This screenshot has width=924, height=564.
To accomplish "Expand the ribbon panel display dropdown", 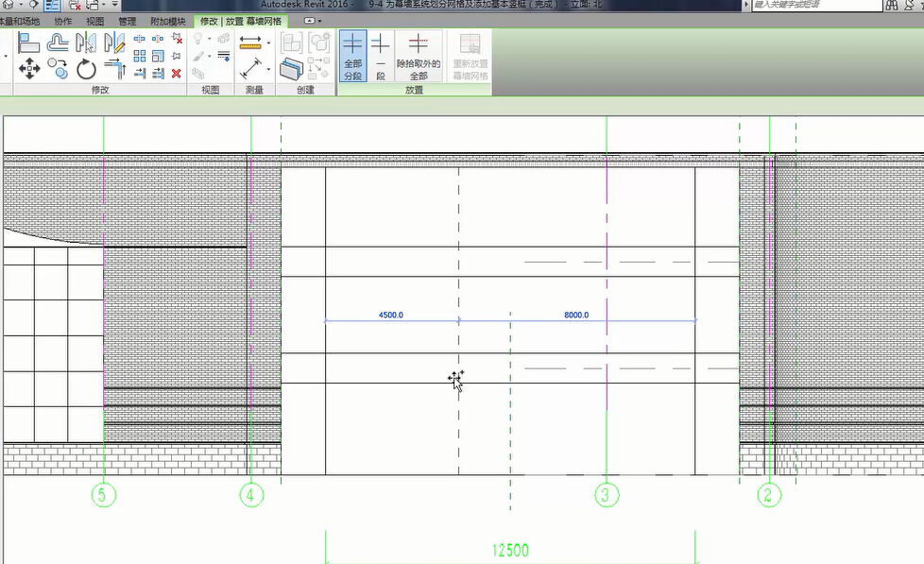I will click(319, 21).
